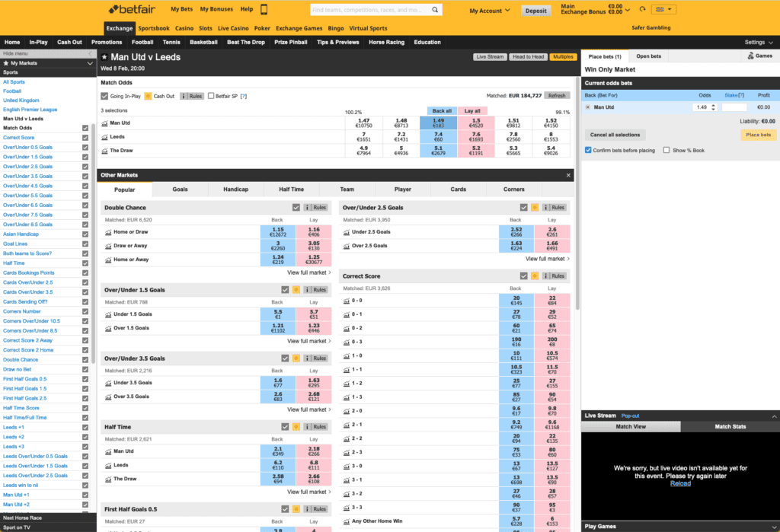This screenshot has width=780, height=532.
Task: Open chart icon for Over 1.5 Goals
Action: tap(108, 328)
